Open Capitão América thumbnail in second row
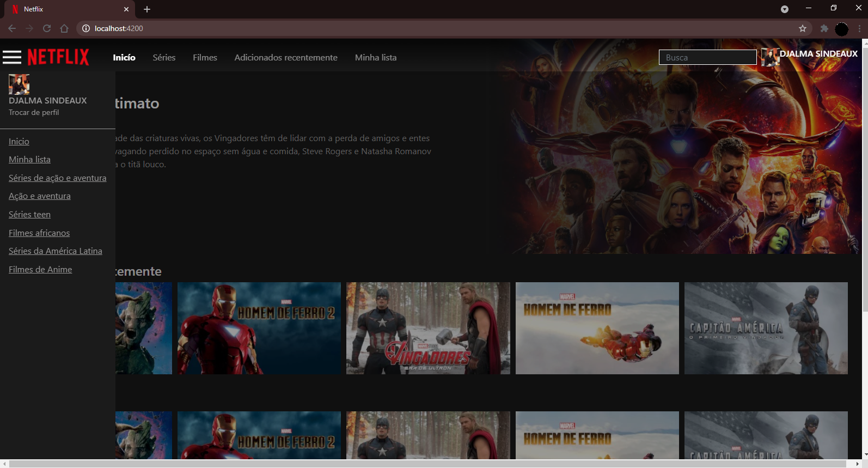868x468 pixels. tap(766, 435)
